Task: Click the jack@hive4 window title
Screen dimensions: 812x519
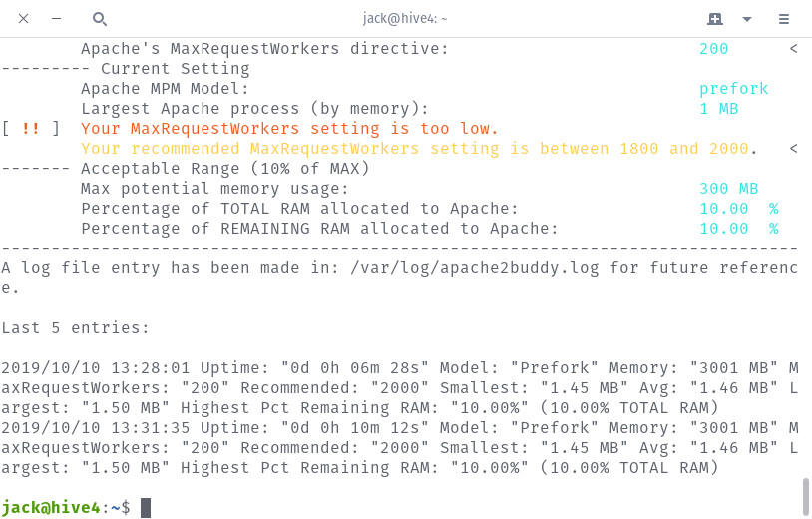Action: 405,19
